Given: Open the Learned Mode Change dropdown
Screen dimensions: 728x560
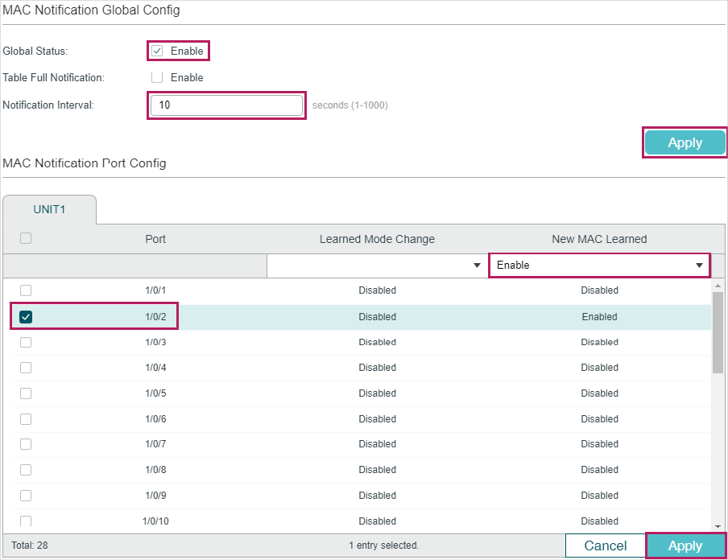Looking at the screenshot, I should (376, 266).
